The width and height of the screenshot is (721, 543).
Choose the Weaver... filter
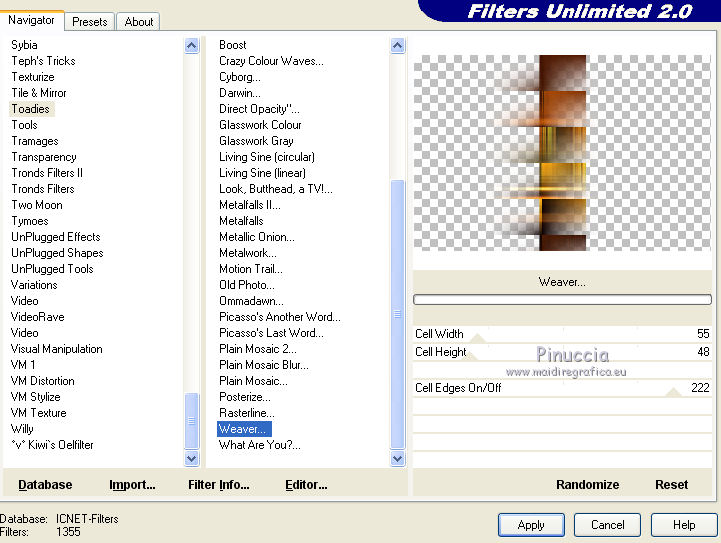[x=244, y=429]
